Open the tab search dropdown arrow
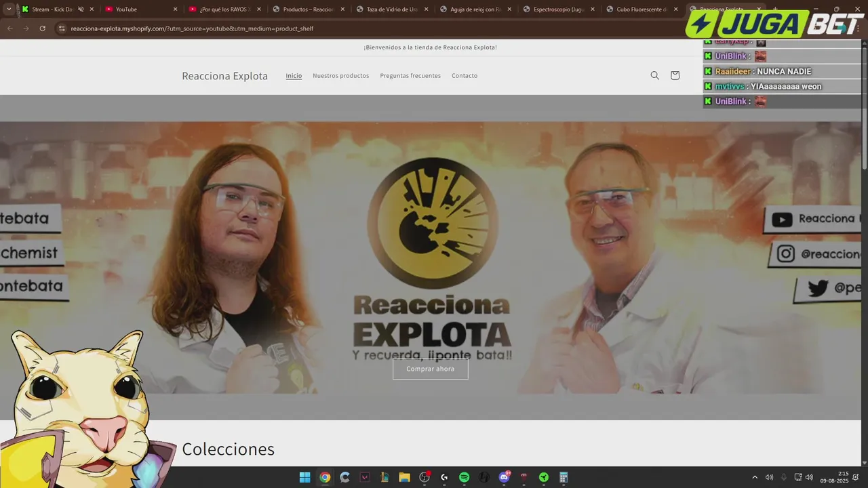868x488 pixels. click(8, 9)
